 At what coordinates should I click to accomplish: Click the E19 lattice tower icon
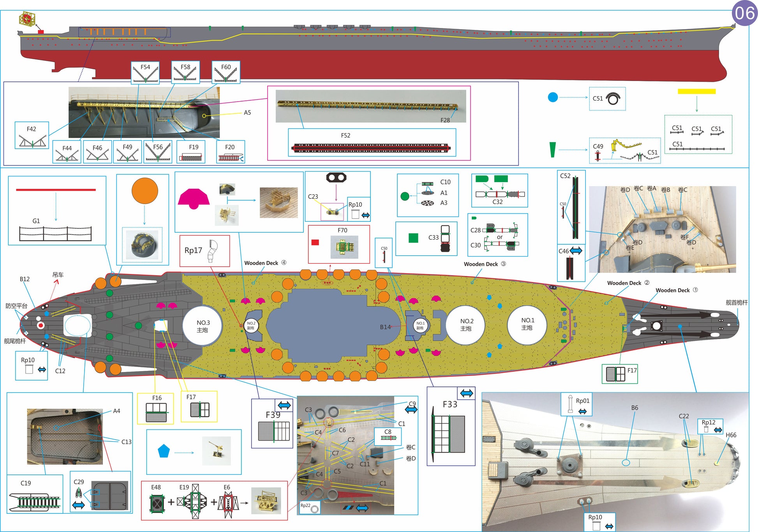pyautogui.click(x=195, y=502)
